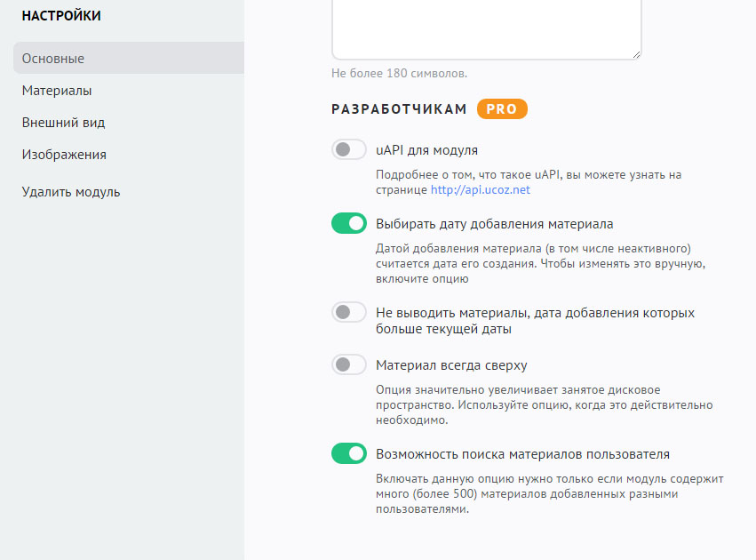Grab the textarea resize handle corner
This screenshot has height=560, width=756.
(636, 54)
